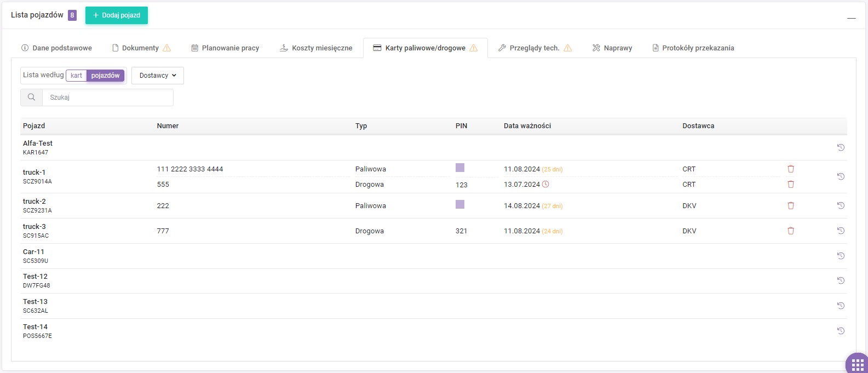Select vehicle truck-2
Screen dimensions: 868x373
tap(35, 201)
